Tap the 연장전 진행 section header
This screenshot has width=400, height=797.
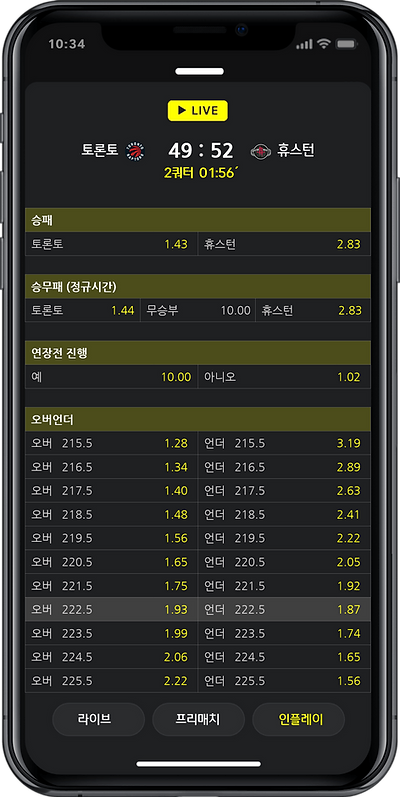coord(198,353)
